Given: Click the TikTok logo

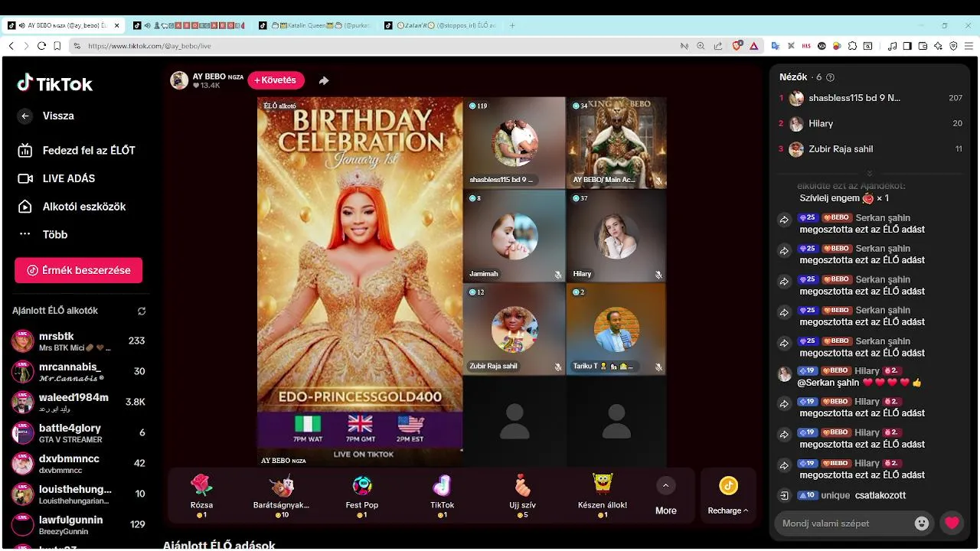Looking at the screenshot, I should pyautogui.click(x=55, y=83).
